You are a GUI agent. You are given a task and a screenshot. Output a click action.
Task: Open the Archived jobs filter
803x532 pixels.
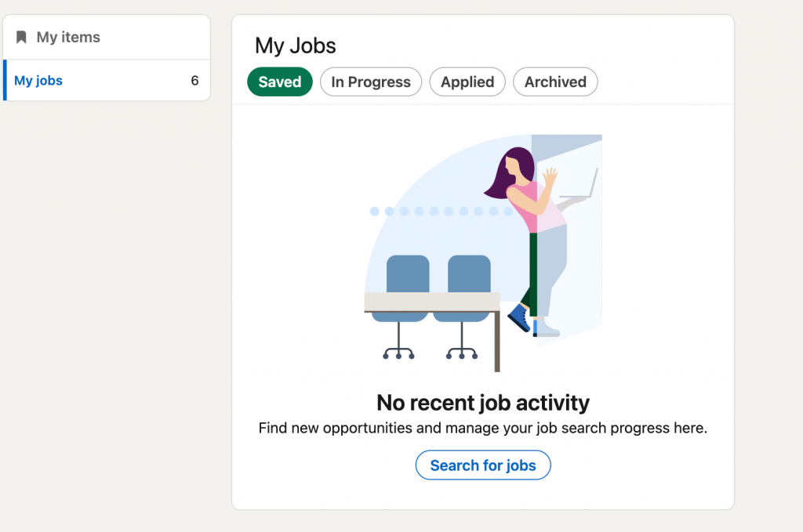click(x=555, y=82)
